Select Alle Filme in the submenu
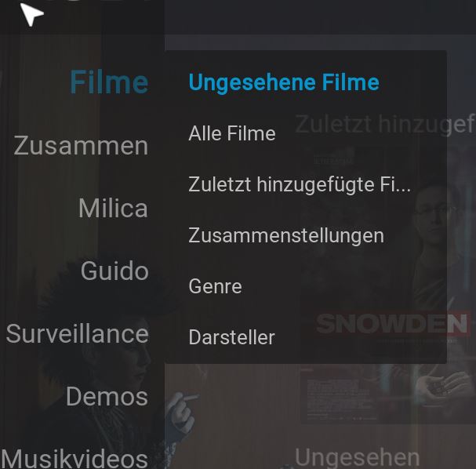Screen dimensions: 476x469 232,133
